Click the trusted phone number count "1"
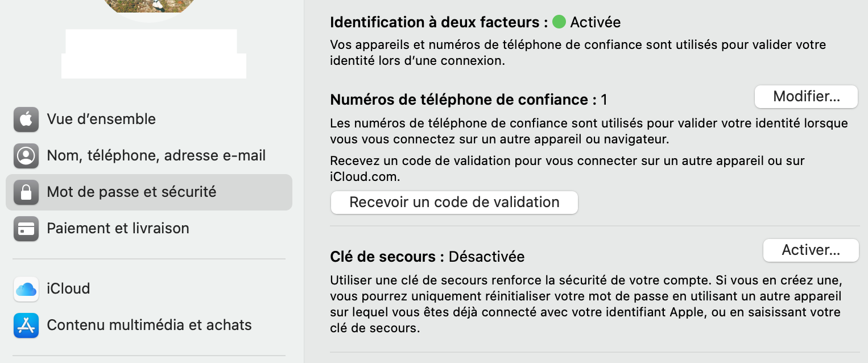This screenshot has height=363, width=868. (604, 100)
